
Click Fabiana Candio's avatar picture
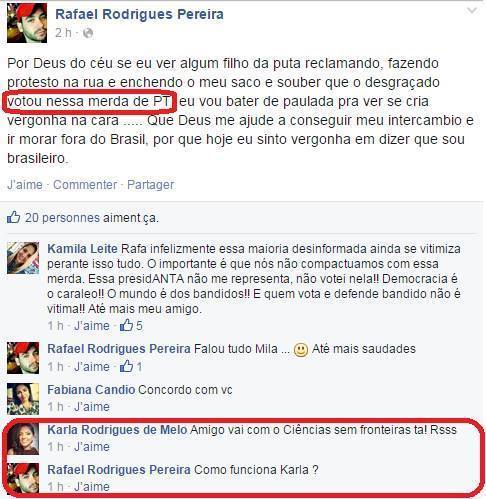(x=23, y=399)
